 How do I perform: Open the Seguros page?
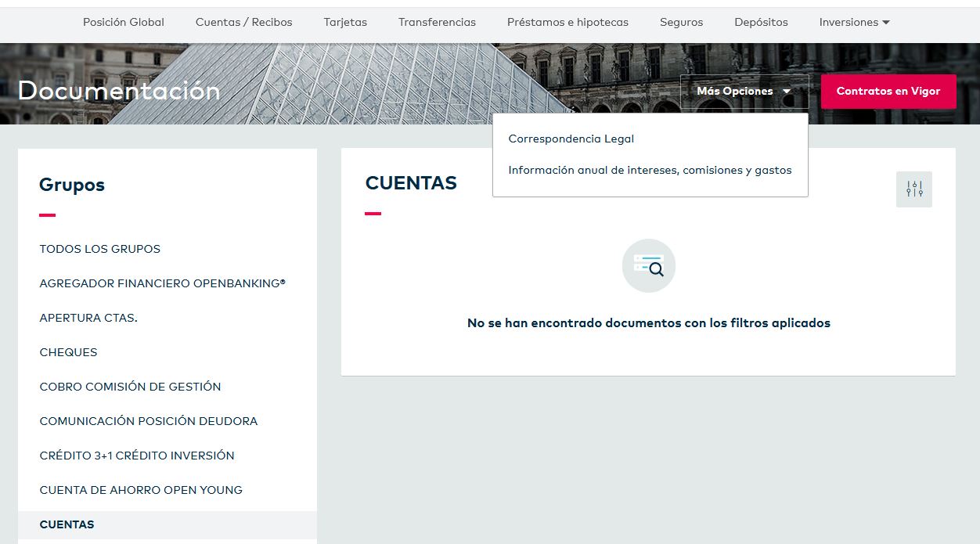tap(681, 22)
